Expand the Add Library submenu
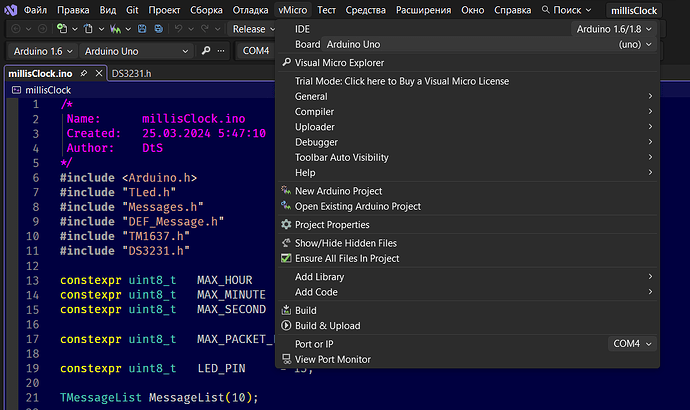The width and height of the screenshot is (690, 410). 320,276
